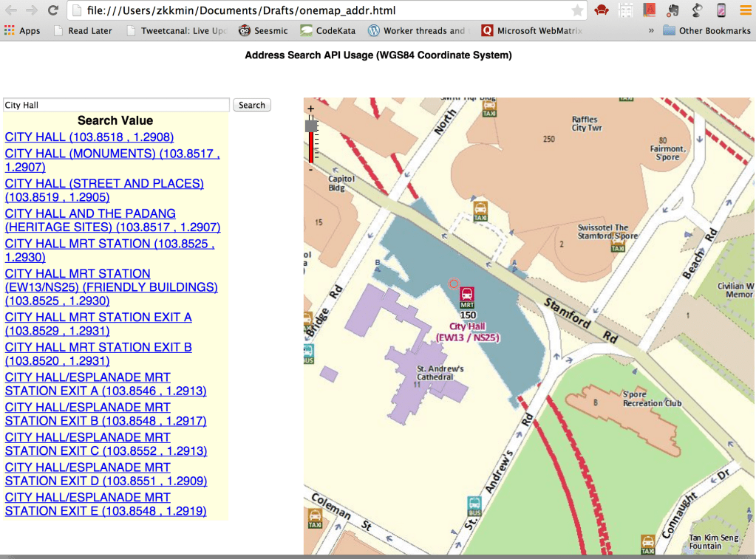This screenshot has height=559, width=756.
Task: Click the map zoom-in plus control
Action: coord(310,108)
